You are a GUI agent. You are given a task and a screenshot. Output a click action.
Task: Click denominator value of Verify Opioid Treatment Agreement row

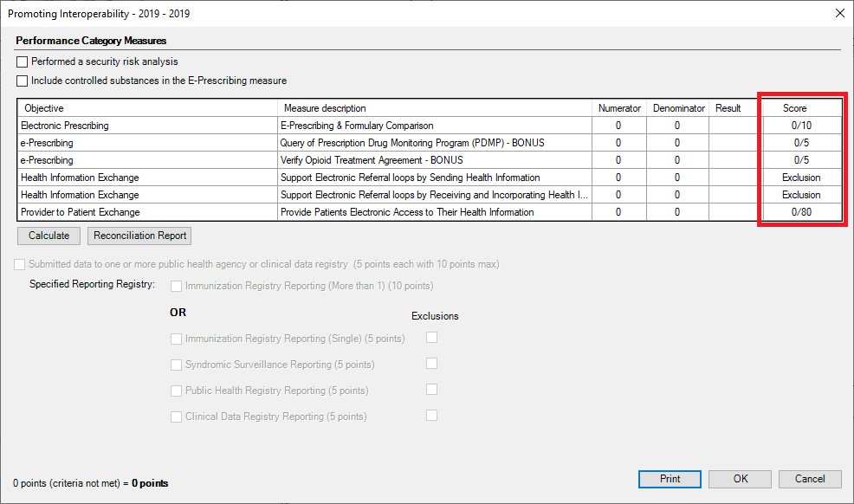(677, 160)
